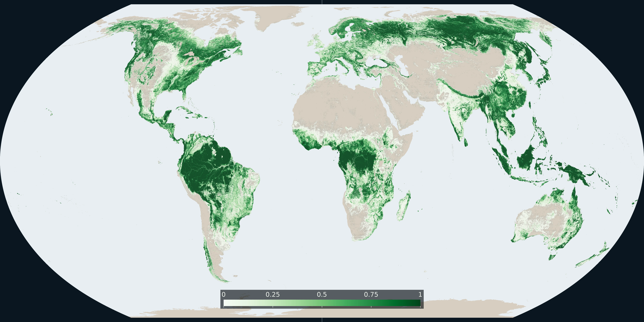
Task: Click the 0 label on the legend
Action: pyautogui.click(x=224, y=295)
